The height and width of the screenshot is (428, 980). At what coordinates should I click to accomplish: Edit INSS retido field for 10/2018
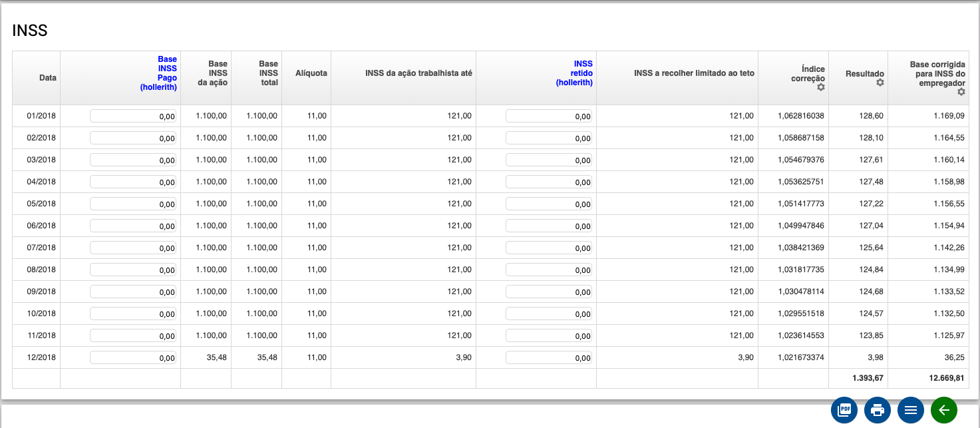[549, 314]
